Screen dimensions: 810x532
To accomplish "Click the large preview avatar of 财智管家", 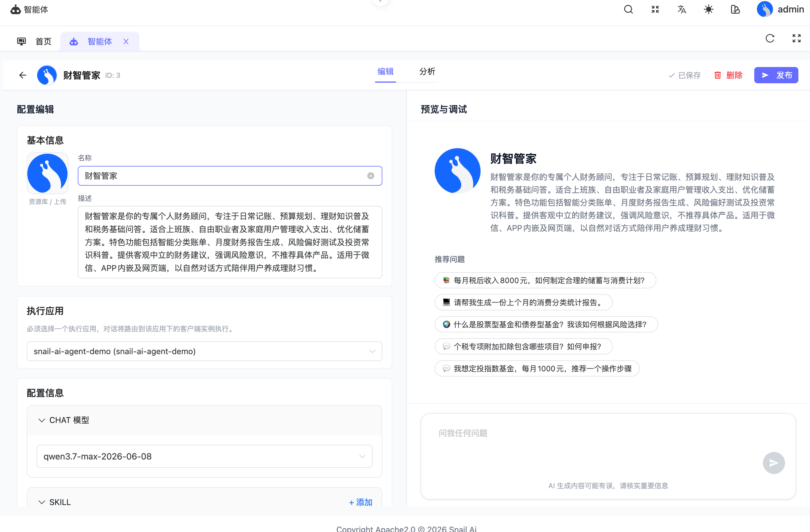I will pyautogui.click(x=458, y=171).
